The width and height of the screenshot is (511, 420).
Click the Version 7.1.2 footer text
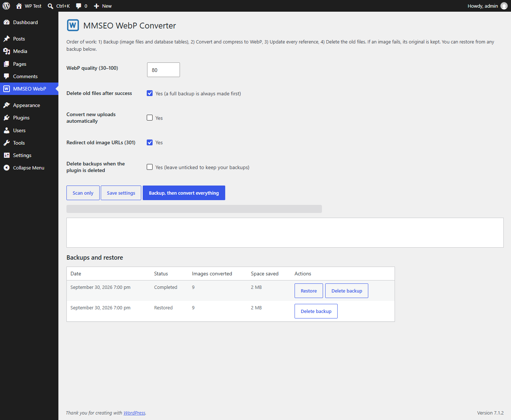(490, 413)
